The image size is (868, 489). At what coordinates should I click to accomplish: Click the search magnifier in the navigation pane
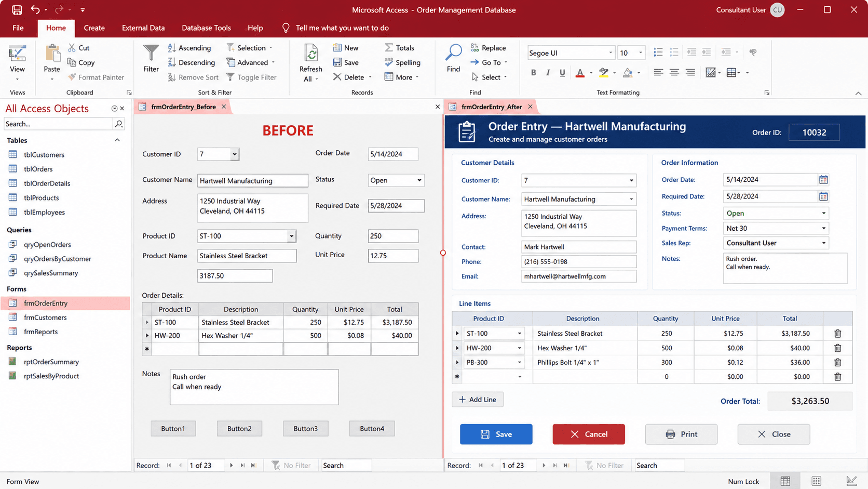point(119,124)
